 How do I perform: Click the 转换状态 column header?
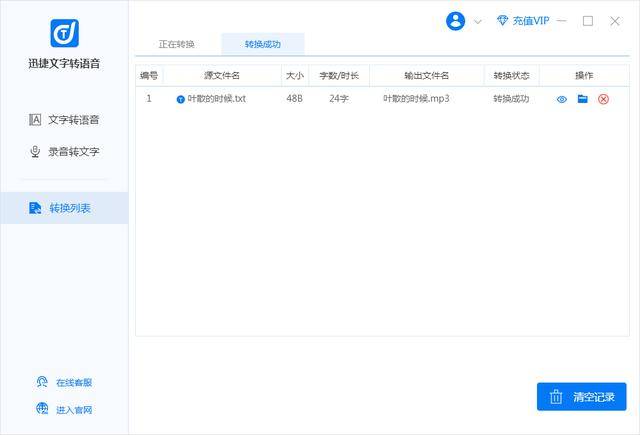[511, 75]
